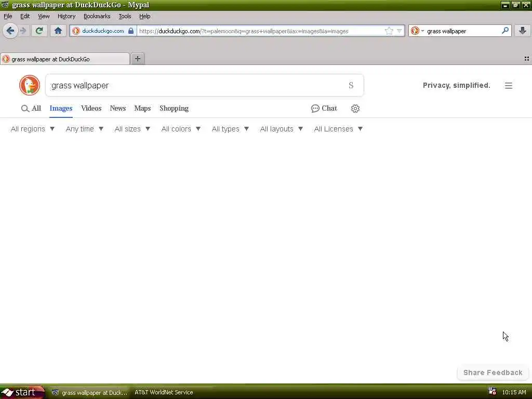Select the grass wallpaper browser tab
Screen dimensions: 532x399
pos(65,59)
